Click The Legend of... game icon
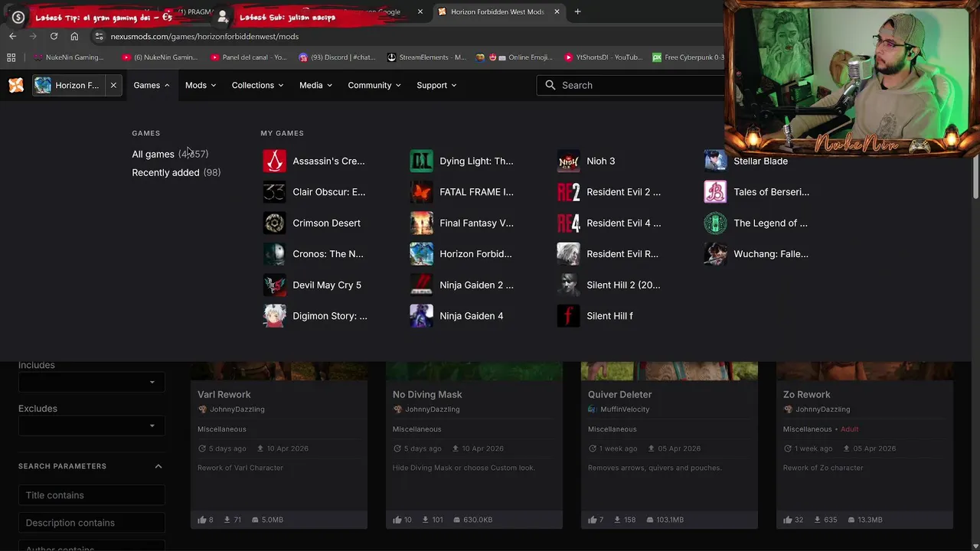This screenshot has width=980, height=551. (x=715, y=223)
